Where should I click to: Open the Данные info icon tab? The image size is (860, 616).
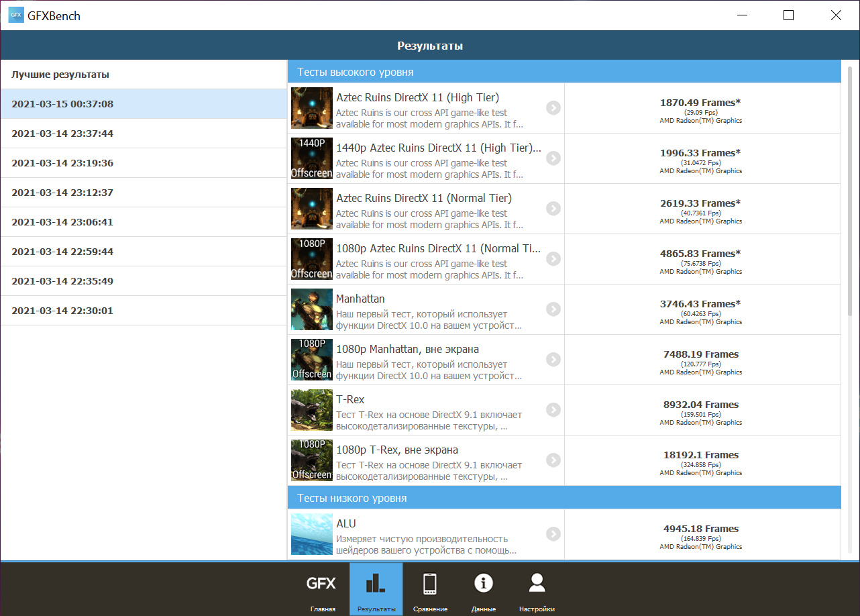point(483,588)
